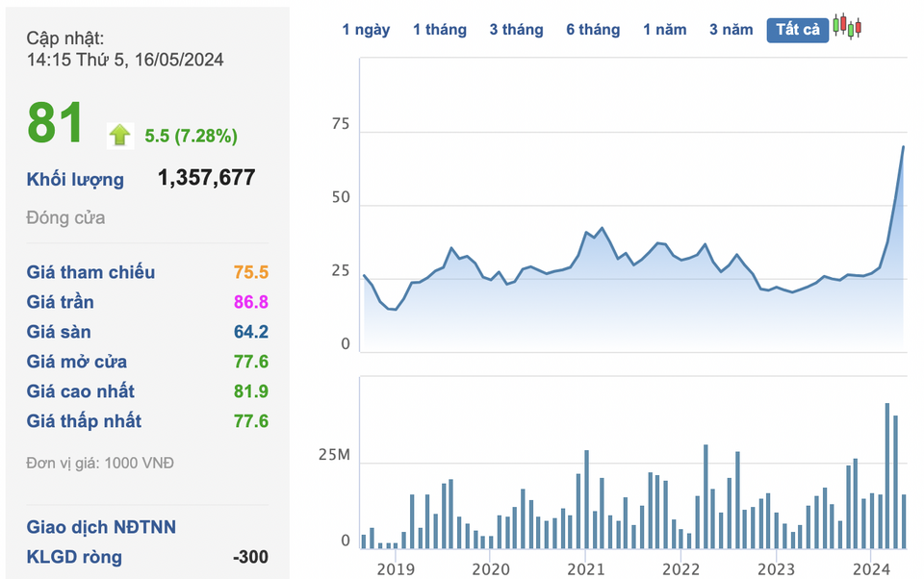Image resolution: width=924 pixels, height=579 pixels.
Task: Click the 'Giá sàn' value 64.2
Action: [251, 332]
